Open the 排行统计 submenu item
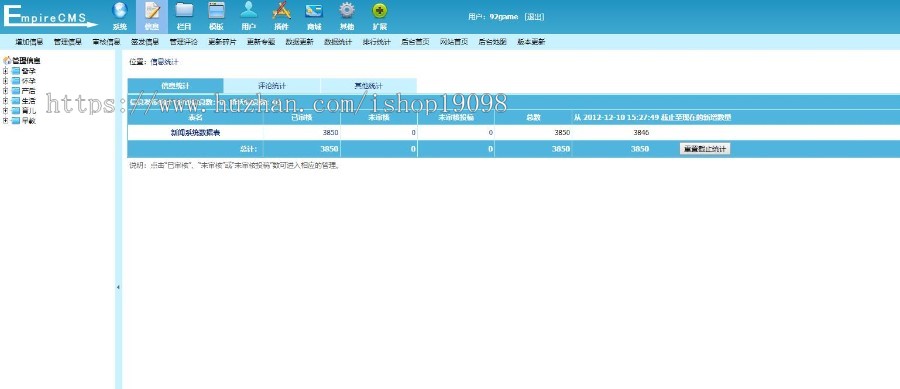Image resolution: width=900 pixels, height=389 pixels. (x=377, y=42)
